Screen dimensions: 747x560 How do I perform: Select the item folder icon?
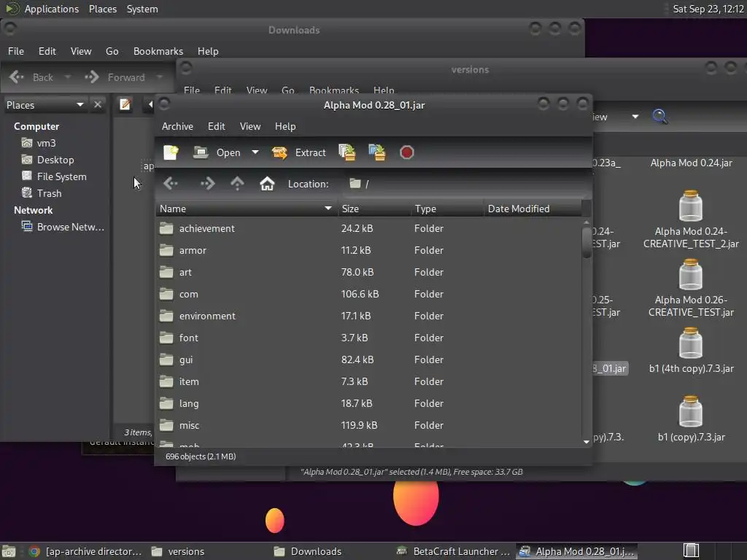166,381
